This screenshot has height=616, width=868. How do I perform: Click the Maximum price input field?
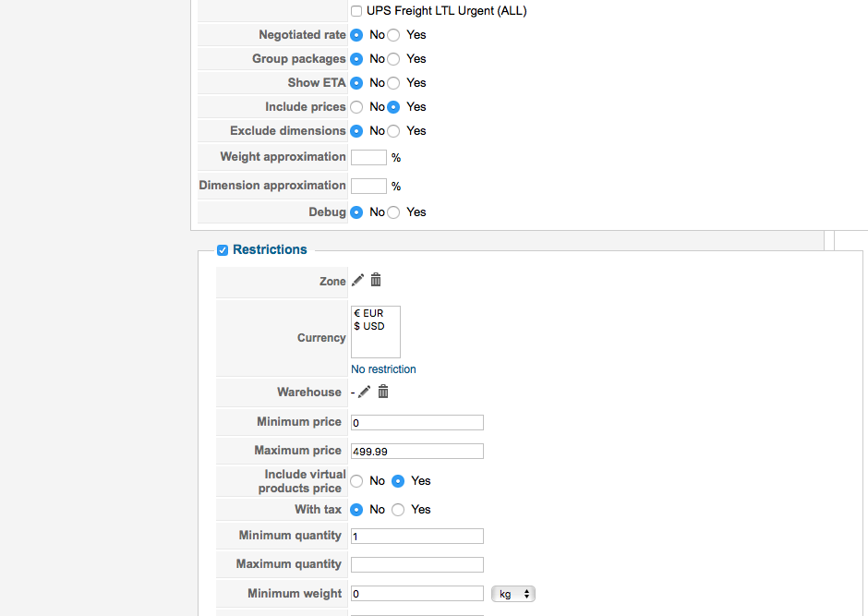tap(417, 451)
